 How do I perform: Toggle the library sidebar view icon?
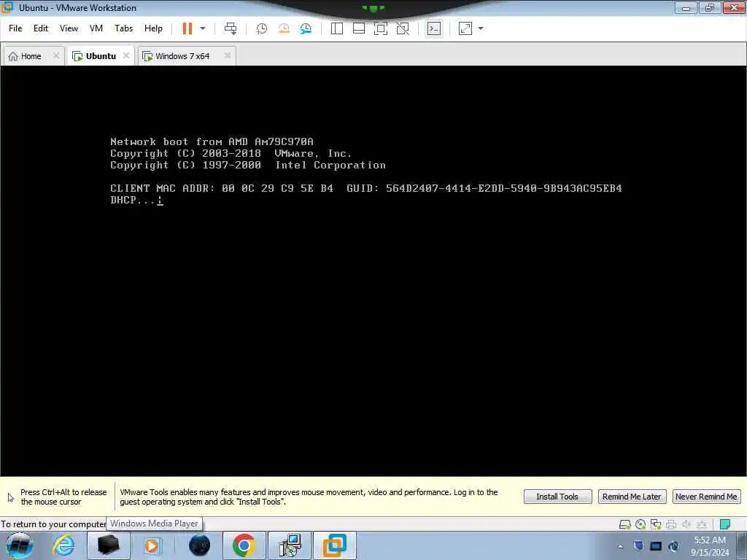(337, 28)
